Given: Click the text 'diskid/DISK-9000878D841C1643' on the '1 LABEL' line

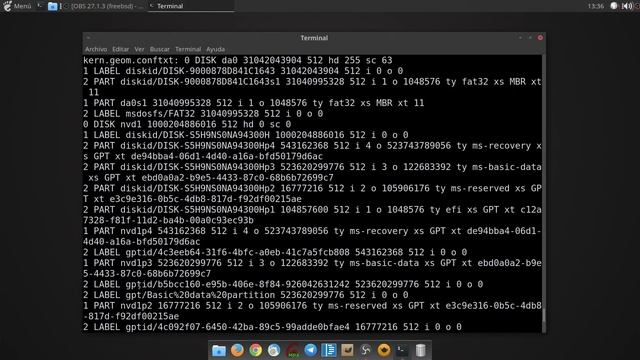Looking at the screenshot, I should coord(200,71).
